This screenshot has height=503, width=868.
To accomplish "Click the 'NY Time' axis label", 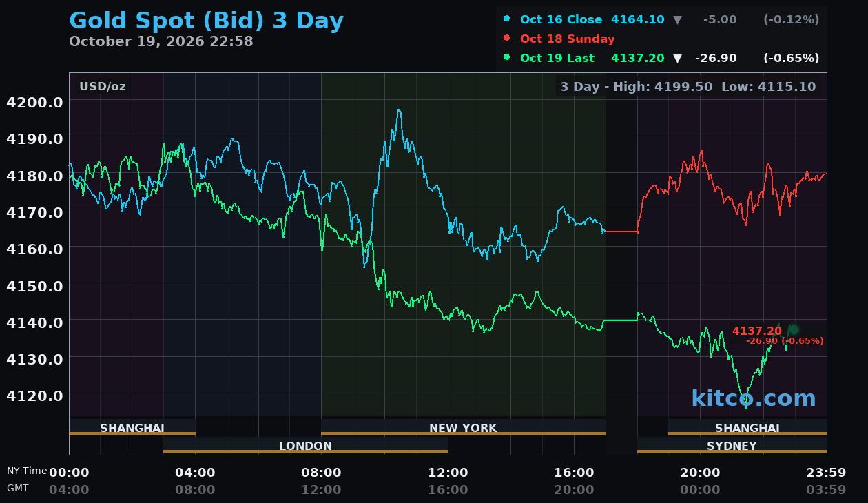I will [27, 471].
